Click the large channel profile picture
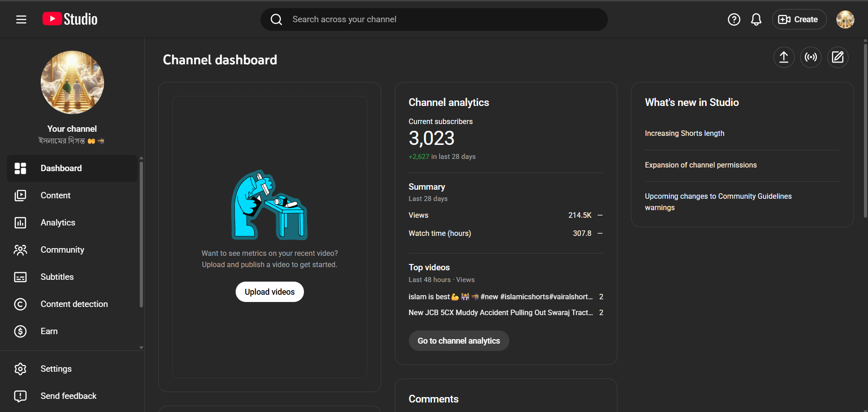 72,82
